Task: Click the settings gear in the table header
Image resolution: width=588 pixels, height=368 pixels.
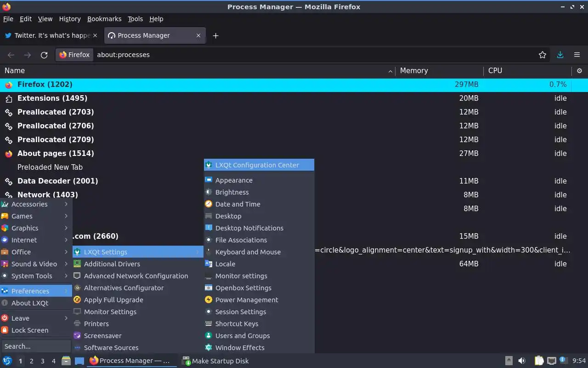Action: click(579, 71)
